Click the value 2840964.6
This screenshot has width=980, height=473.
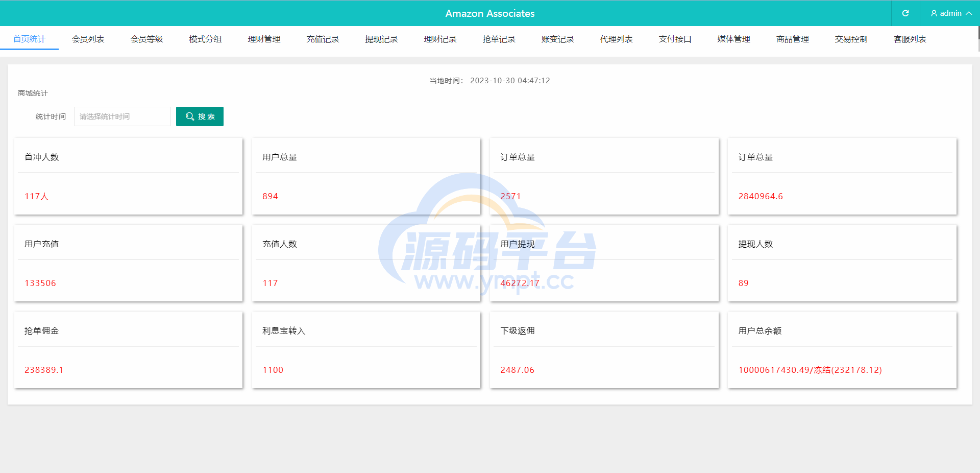tap(761, 196)
